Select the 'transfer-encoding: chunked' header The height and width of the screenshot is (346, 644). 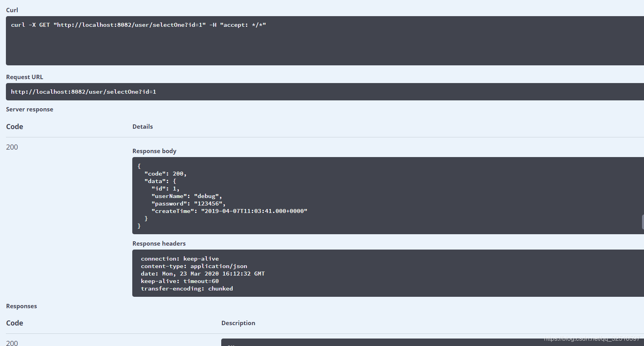click(x=187, y=289)
